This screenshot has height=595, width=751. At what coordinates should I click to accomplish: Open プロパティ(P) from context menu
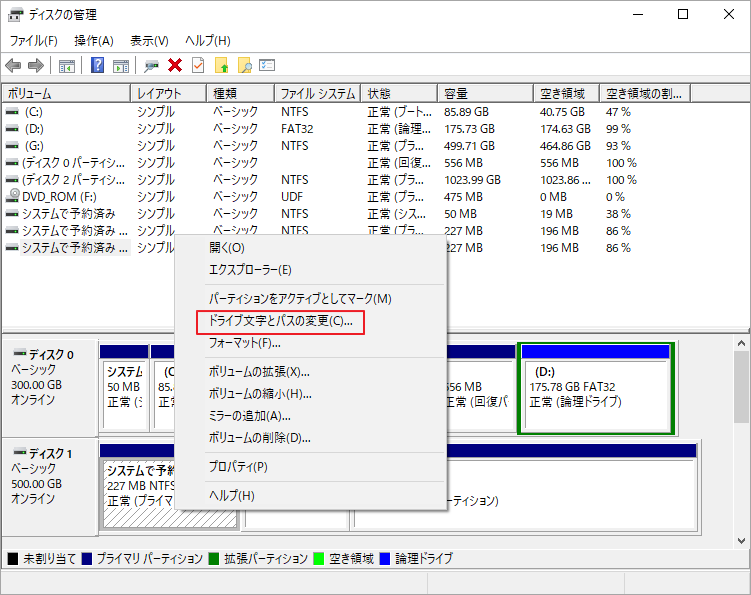(311, 467)
